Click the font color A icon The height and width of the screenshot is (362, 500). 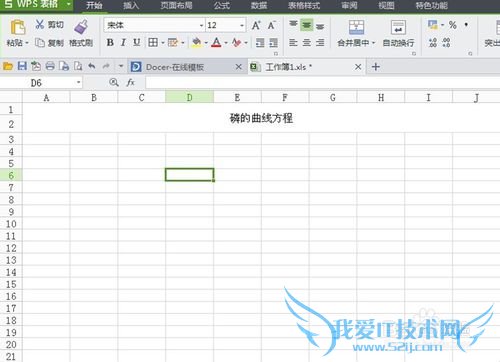click(x=216, y=42)
